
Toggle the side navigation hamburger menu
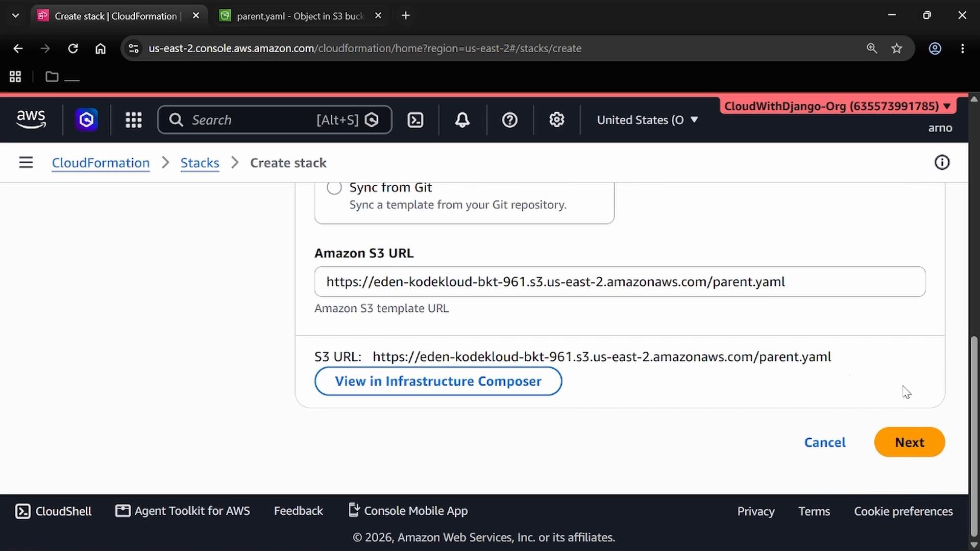coord(26,163)
